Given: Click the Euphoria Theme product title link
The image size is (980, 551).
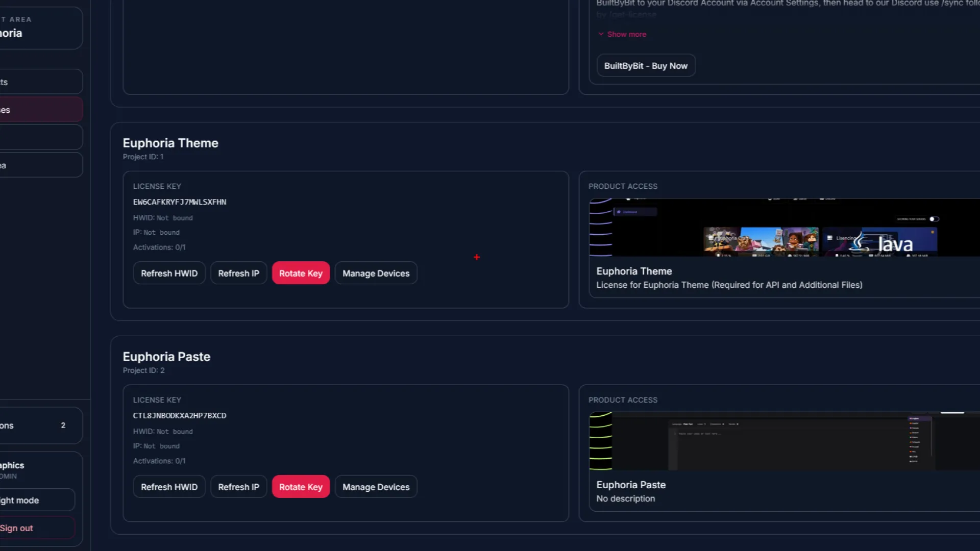Looking at the screenshot, I should (634, 271).
